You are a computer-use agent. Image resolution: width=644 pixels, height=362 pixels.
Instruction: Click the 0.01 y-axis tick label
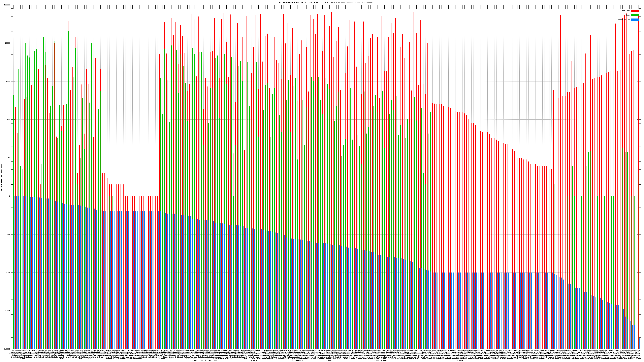click(x=8, y=273)
